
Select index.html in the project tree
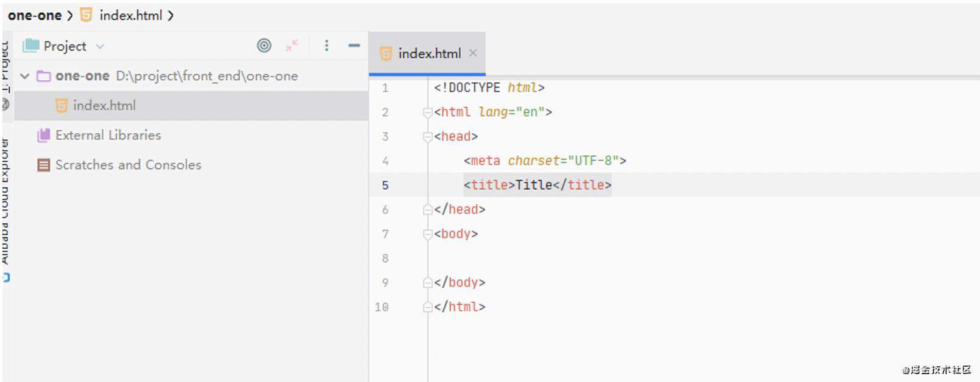point(191,106)
